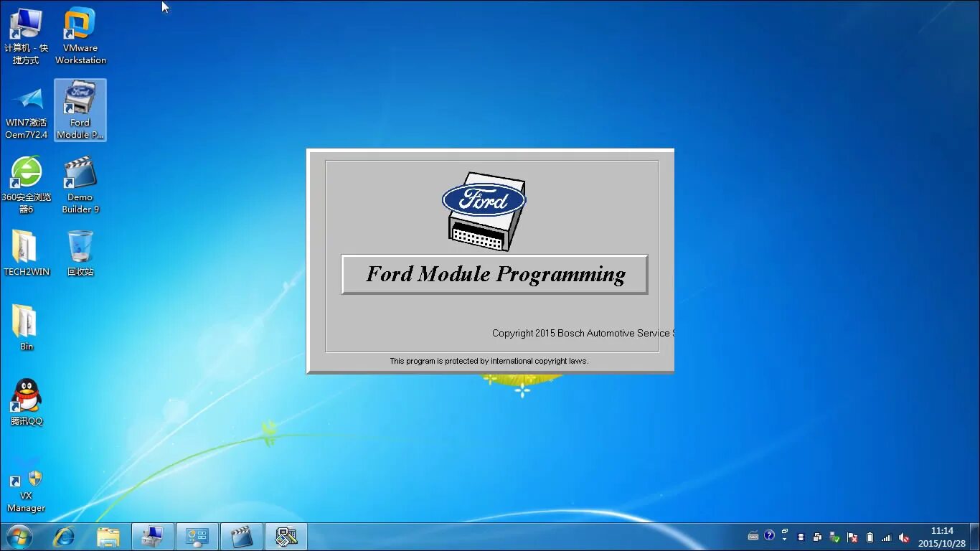Open the 计算机 desktop shortcut
980x551 pixels.
pyautogui.click(x=26, y=36)
